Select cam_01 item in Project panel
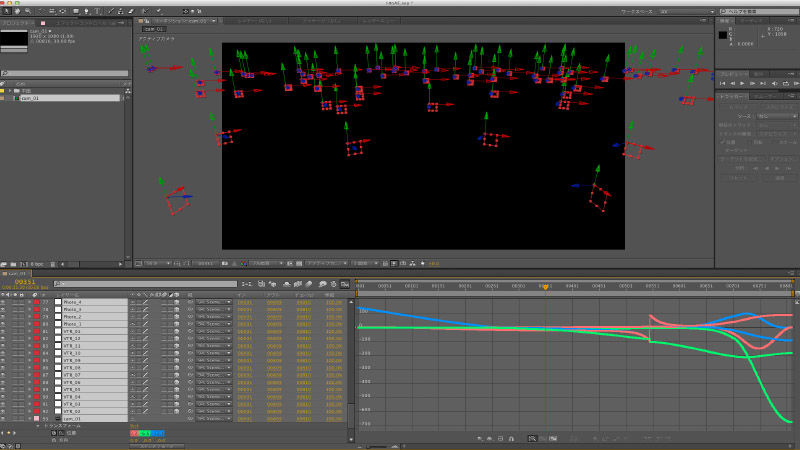 click(28, 99)
